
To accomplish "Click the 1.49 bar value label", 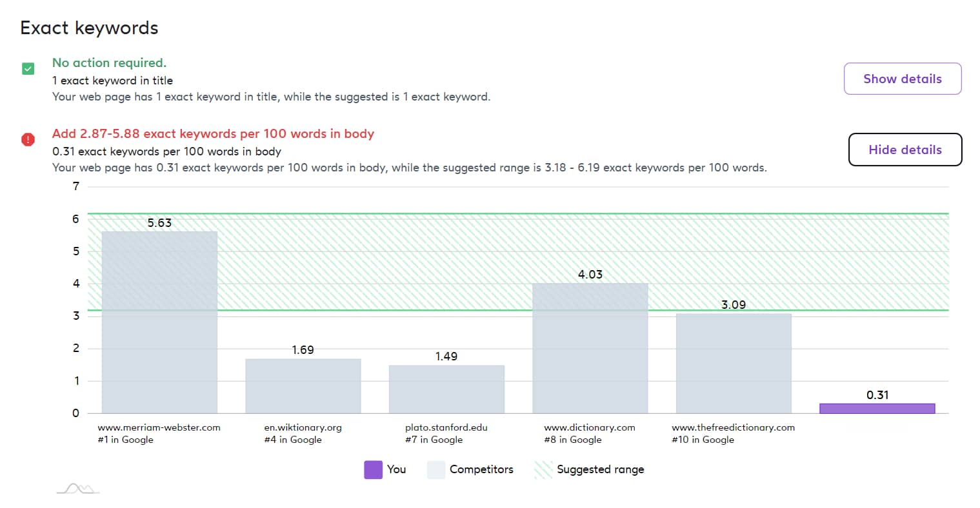I will click(x=446, y=357).
